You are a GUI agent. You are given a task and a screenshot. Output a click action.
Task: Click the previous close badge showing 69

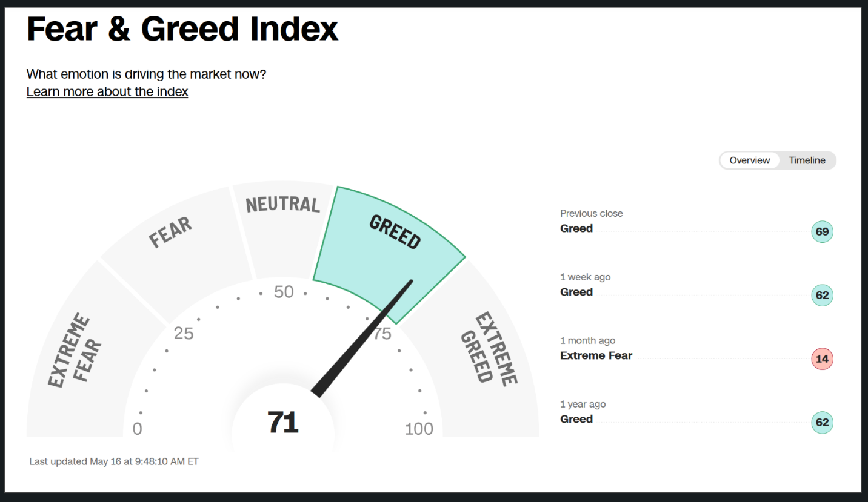[822, 231]
